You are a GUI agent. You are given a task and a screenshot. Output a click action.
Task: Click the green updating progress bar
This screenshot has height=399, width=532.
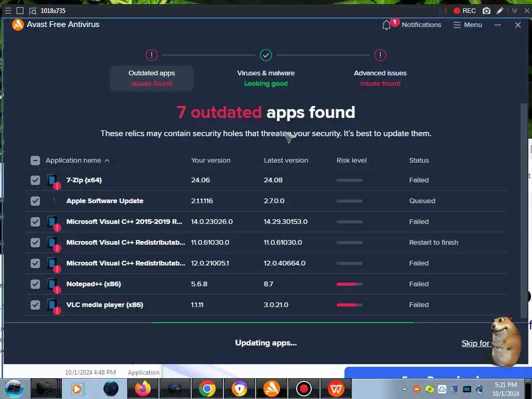[x=283, y=322]
